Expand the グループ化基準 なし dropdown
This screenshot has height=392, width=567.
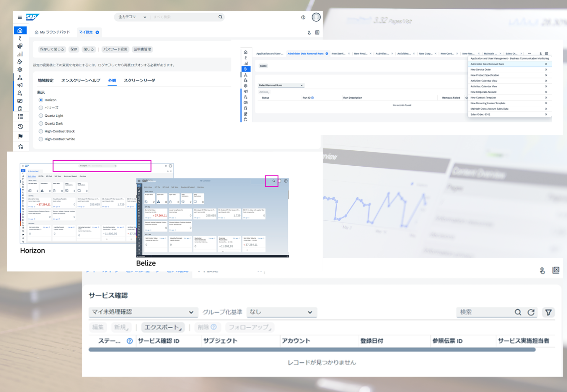281,312
